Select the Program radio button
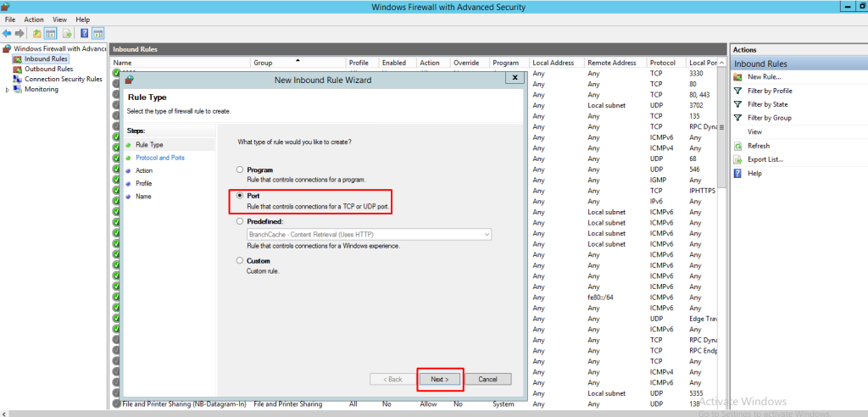The width and height of the screenshot is (868, 417). [240, 170]
